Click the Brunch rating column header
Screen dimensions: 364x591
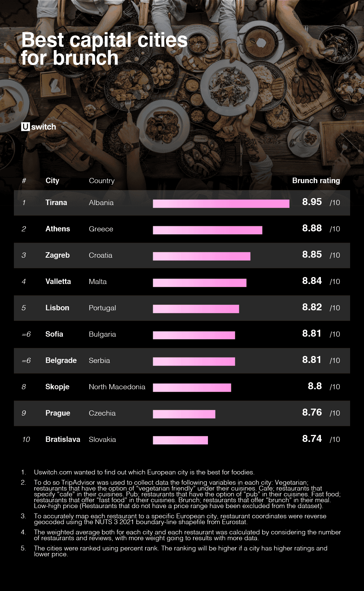316,181
